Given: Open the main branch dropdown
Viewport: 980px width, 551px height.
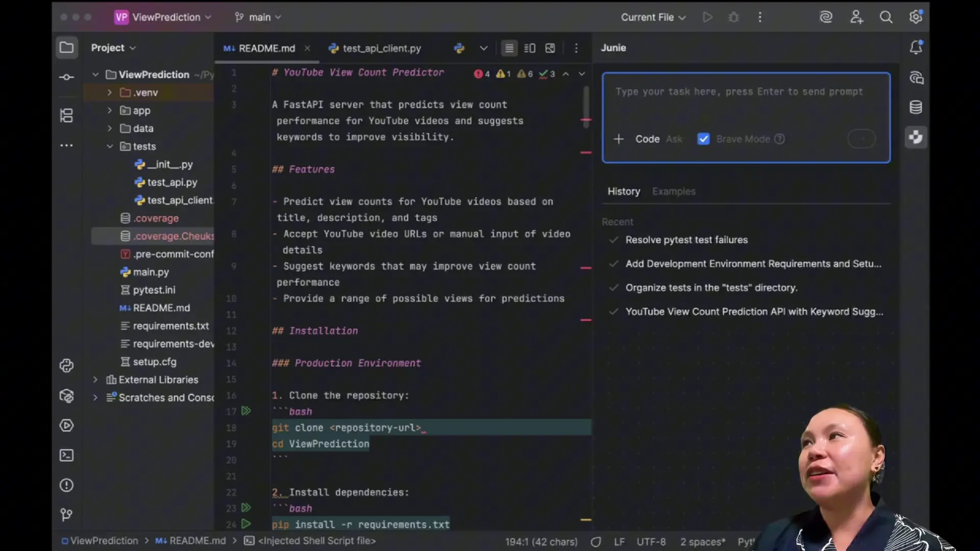Looking at the screenshot, I should click(258, 17).
